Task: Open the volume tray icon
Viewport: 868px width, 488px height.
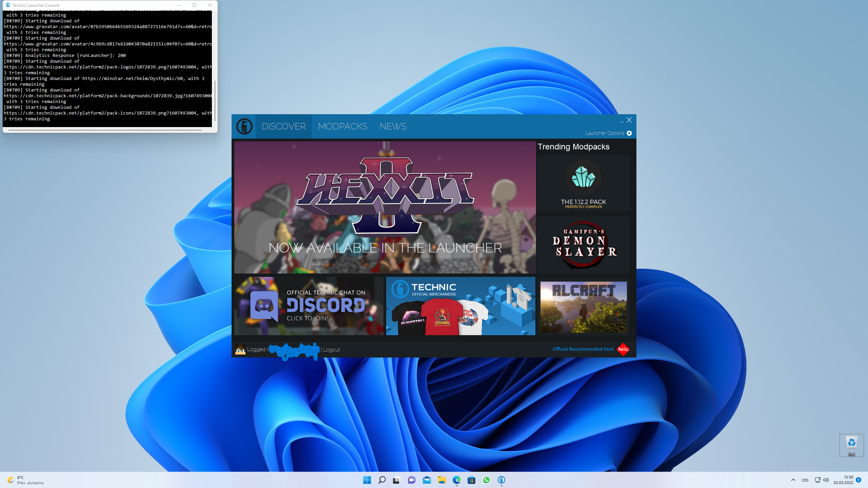Action: point(826,480)
